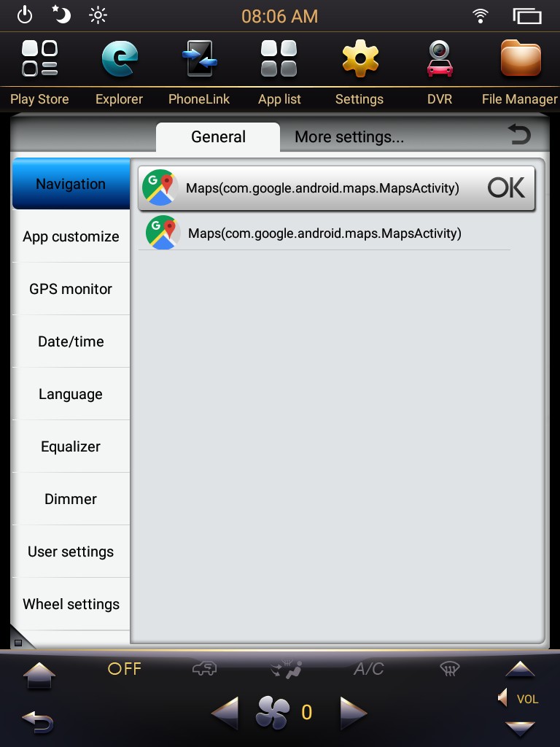Choose second Maps entry in list
This screenshot has width=560, height=747.
tap(324, 233)
